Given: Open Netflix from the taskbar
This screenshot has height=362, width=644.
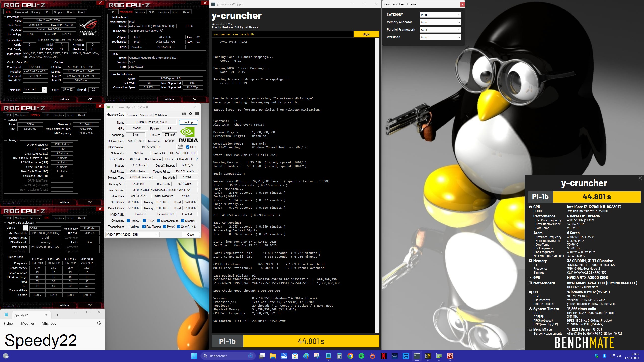Looking at the screenshot, I should (x=384, y=356).
